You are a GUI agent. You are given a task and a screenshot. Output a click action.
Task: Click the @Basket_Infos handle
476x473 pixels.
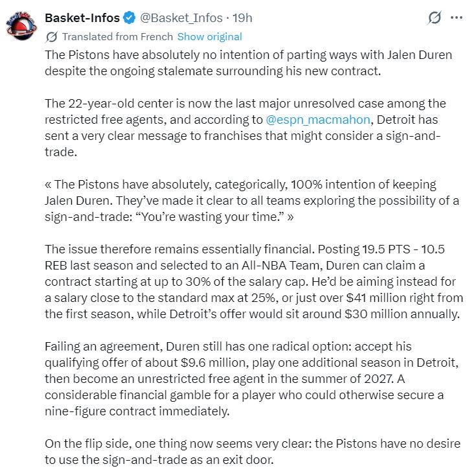click(x=181, y=18)
